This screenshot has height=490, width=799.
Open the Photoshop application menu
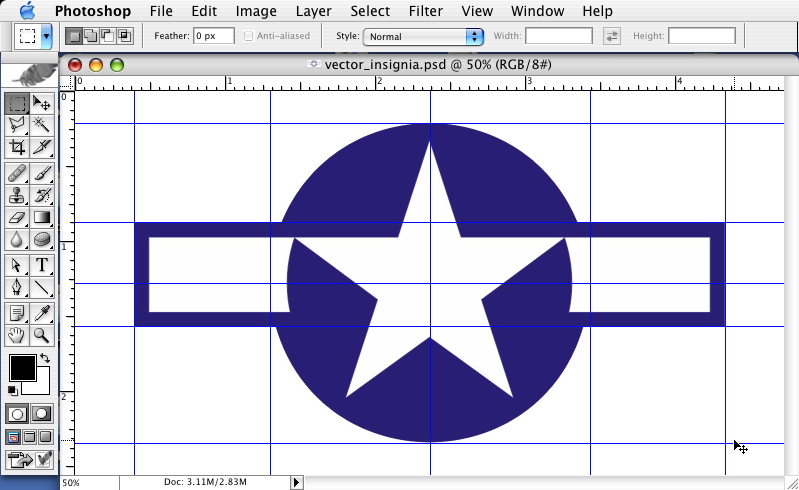point(93,11)
